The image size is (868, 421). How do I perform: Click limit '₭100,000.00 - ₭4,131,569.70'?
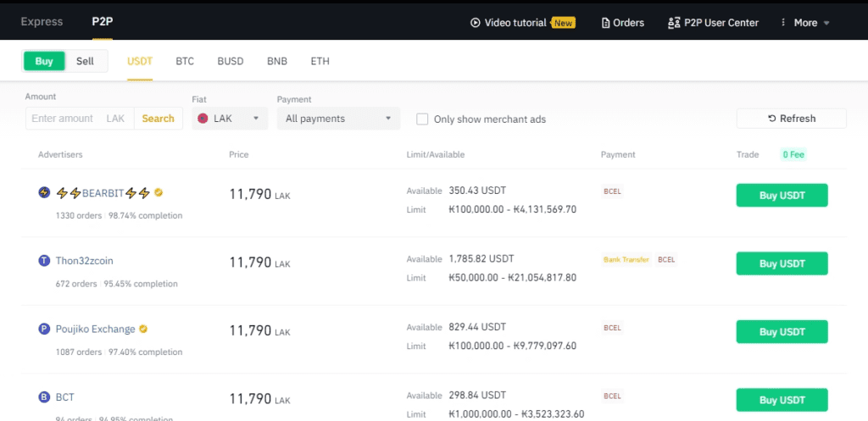coord(513,209)
